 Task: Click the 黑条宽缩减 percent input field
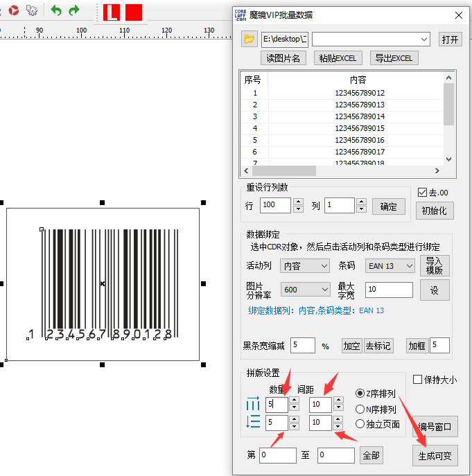tap(303, 345)
